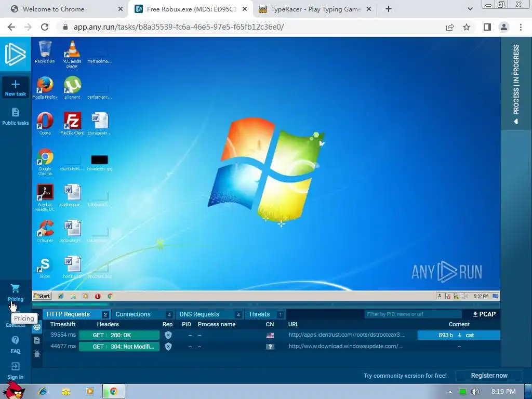This screenshot has height=399, width=532.
Task: Click the VM Start button
Action: tap(42, 296)
